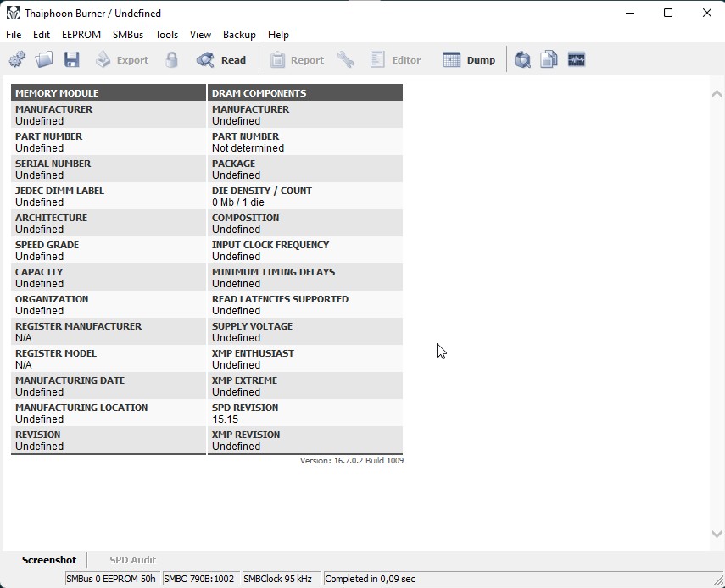Click the wrench tools icon
The height and width of the screenshot is (588, 725).
pyautogui.click(x=346, y=59)
